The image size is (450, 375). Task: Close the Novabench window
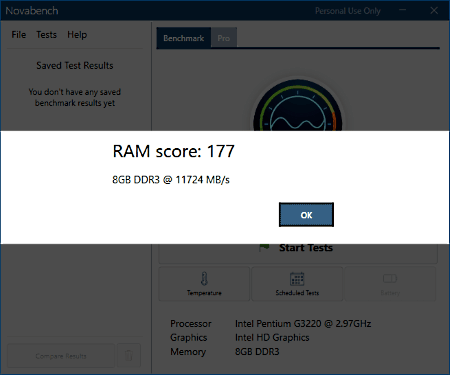coord(434,10)
